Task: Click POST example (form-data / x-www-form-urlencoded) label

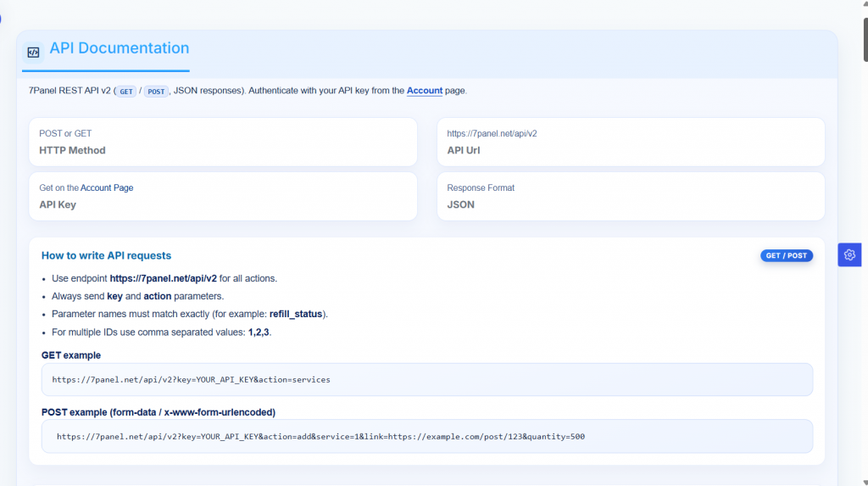Action: (159, 412)
